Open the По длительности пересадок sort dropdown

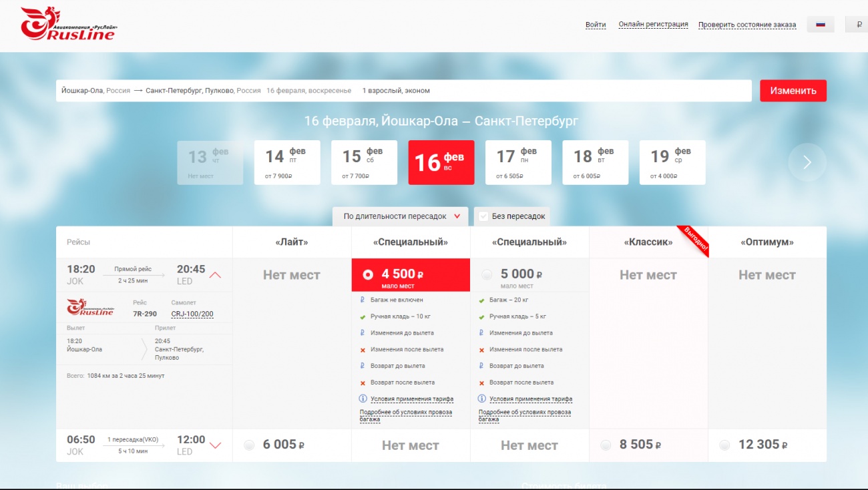[401, 216]
